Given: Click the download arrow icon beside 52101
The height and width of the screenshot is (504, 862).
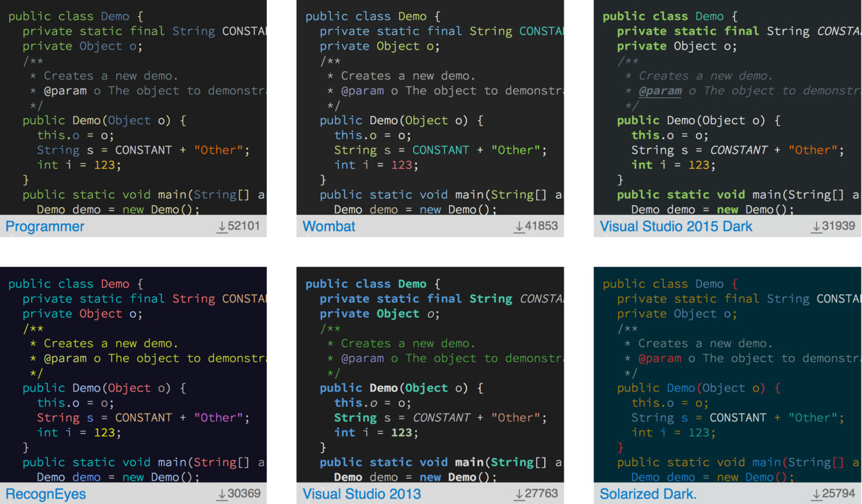Looking at the screenshot, I should coord(222,227).
